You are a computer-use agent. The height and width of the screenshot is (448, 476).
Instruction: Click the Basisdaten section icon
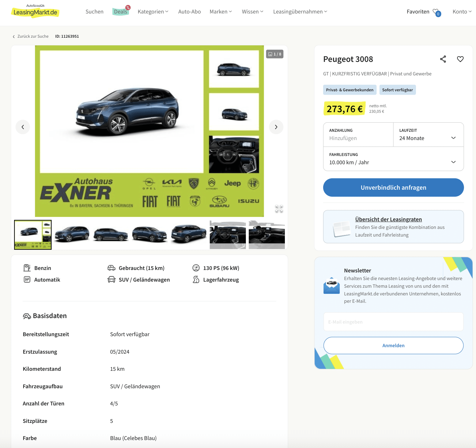(x=27, y=316)
